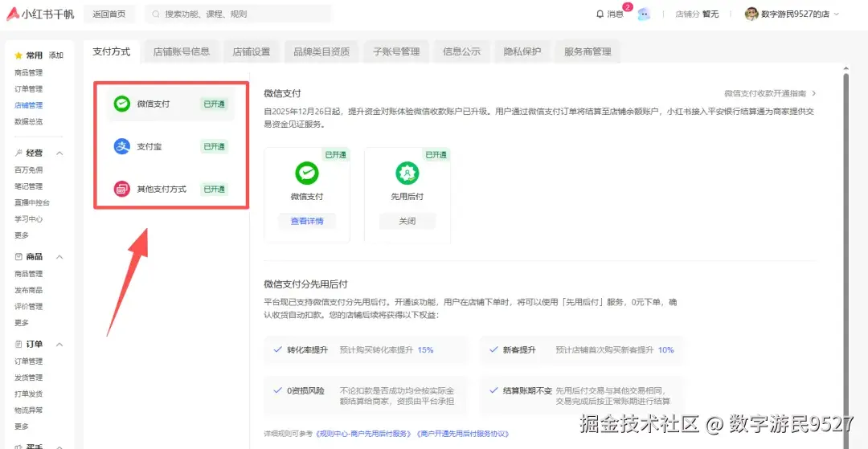The width and height of the screenshot is (868, 449).
Task: Click 查看详情 under 微信支付
Action: pyautogui.click(x=307, y=221)
